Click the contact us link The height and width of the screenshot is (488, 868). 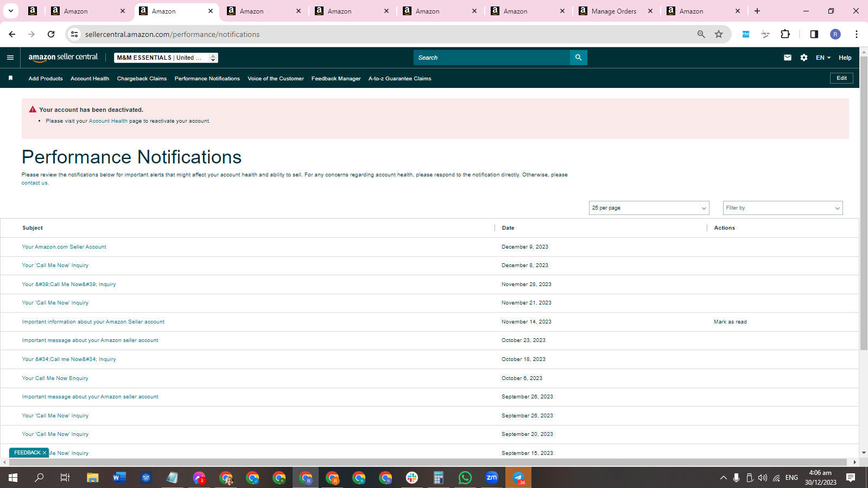coord(34,183)
